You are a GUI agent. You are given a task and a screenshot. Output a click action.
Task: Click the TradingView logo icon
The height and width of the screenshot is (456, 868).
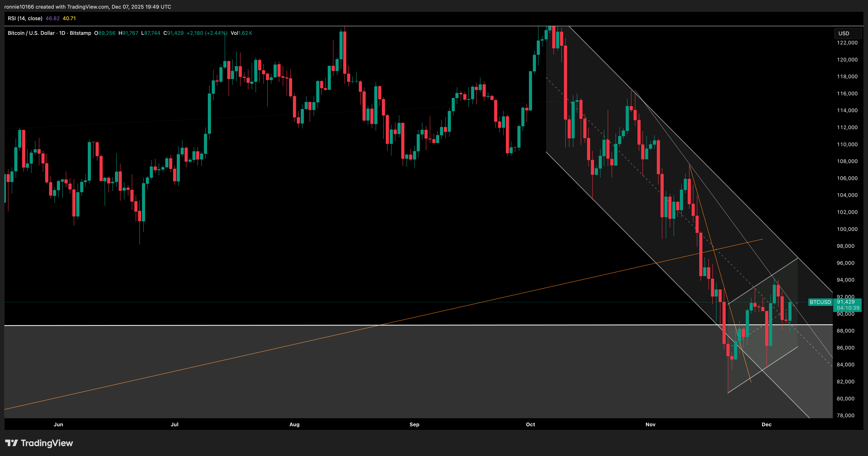pos(12,443)
